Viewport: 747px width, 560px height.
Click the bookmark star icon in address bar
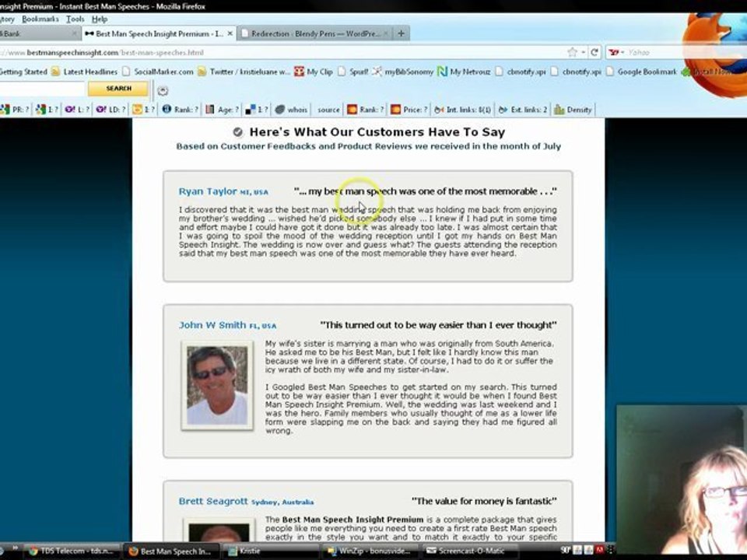click(x=572, y=52)
